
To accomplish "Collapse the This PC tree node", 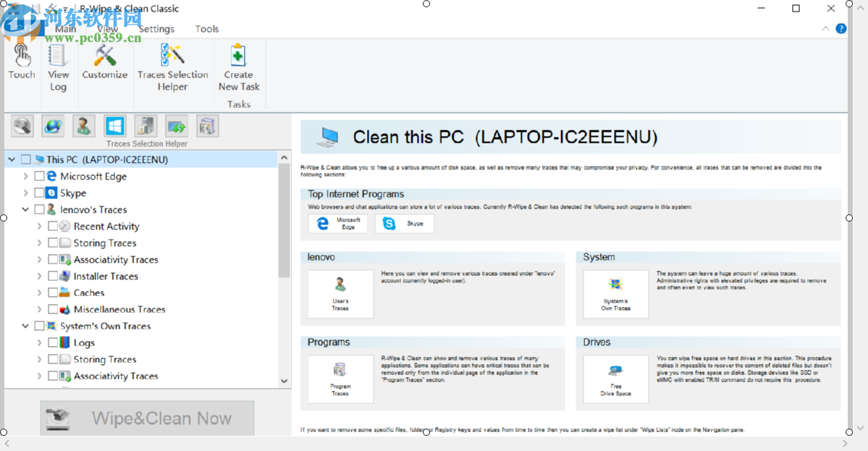I will click(x=12, y=159).
